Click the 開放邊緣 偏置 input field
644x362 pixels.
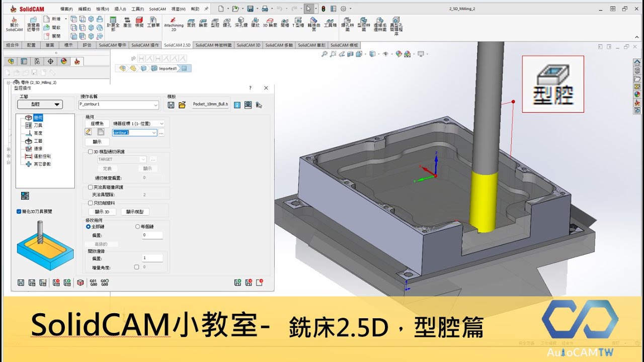coord(152,258)
